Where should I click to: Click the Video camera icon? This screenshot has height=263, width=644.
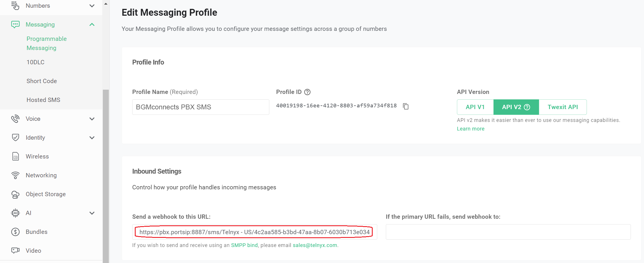point(15,250)
